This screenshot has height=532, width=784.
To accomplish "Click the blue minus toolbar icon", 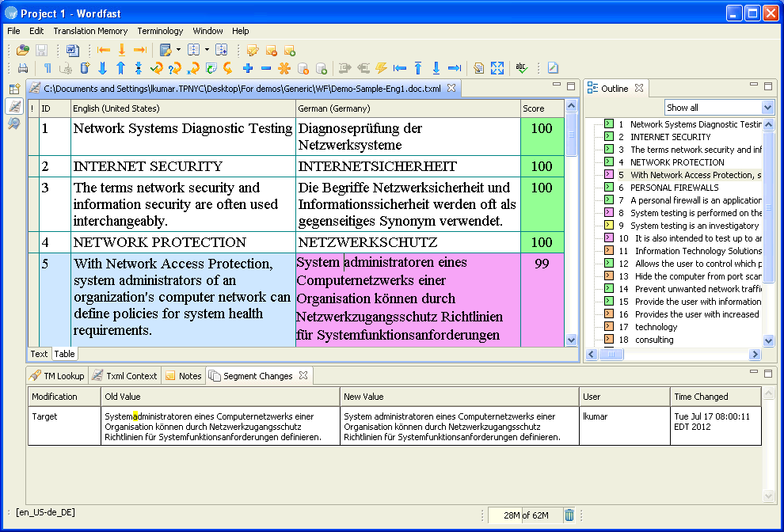I will pyautogui.click(x=266, y=69).
